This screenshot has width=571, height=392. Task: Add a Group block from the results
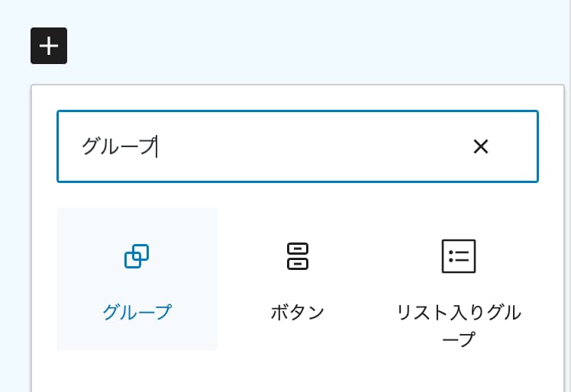tap(137, 279)
